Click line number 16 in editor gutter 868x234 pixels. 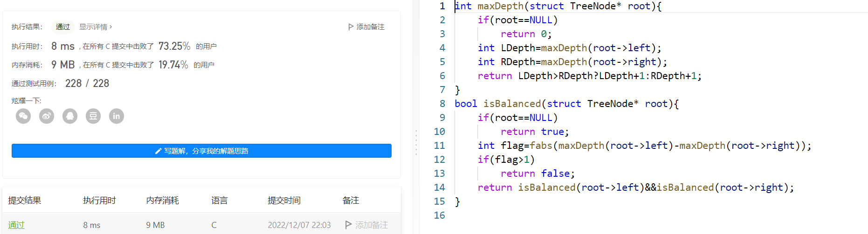(x=440, y=215)
